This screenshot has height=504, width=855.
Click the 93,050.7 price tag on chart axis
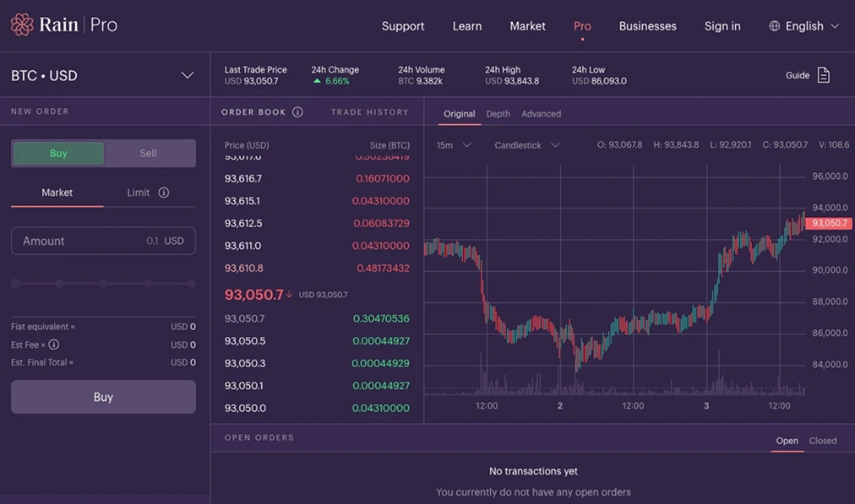pyautogui.click(x=828, y=223)
